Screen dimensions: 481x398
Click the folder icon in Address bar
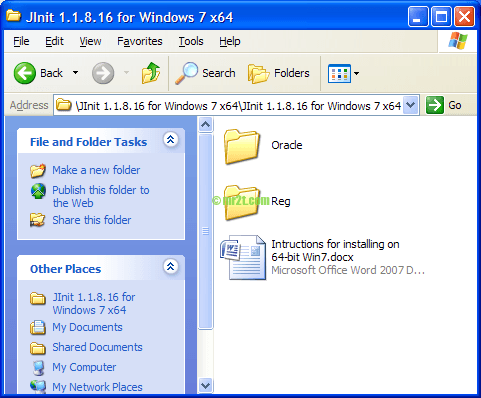pos(64,105)
